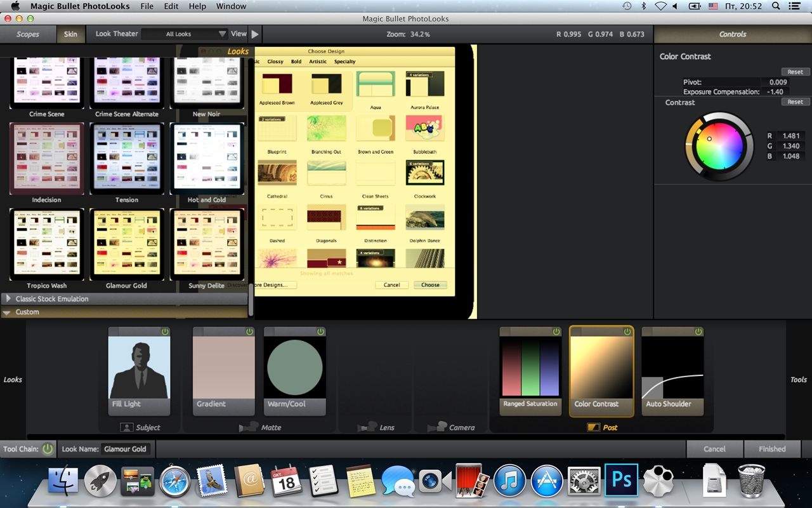
Task: Open iTunes music note icon in Dock
Action: 509,482
